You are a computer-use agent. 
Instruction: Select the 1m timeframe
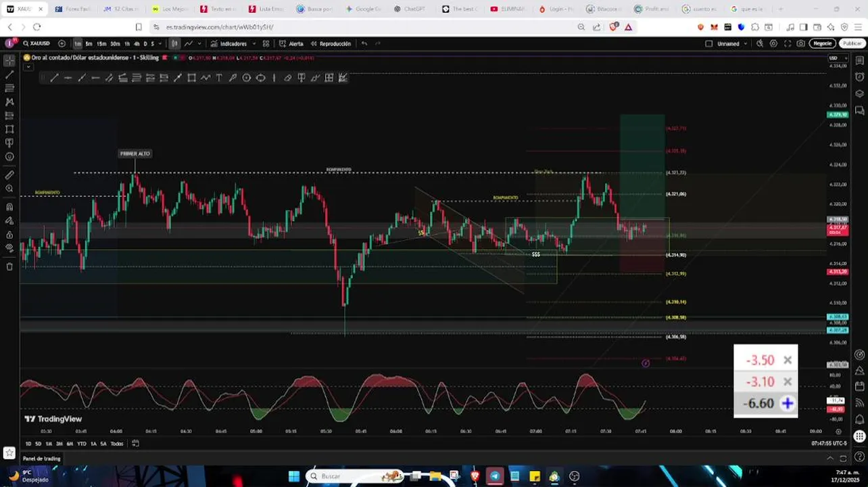pos(78,43)
